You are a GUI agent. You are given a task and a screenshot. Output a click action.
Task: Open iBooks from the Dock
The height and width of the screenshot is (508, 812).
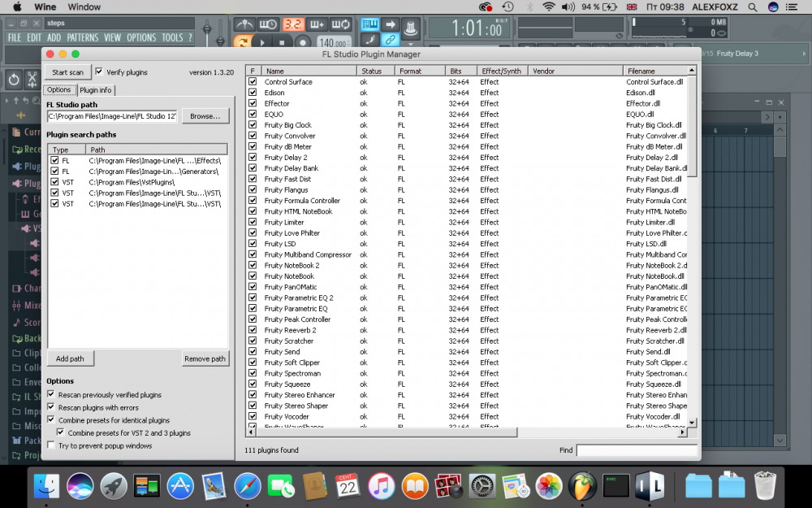[415, 486]
